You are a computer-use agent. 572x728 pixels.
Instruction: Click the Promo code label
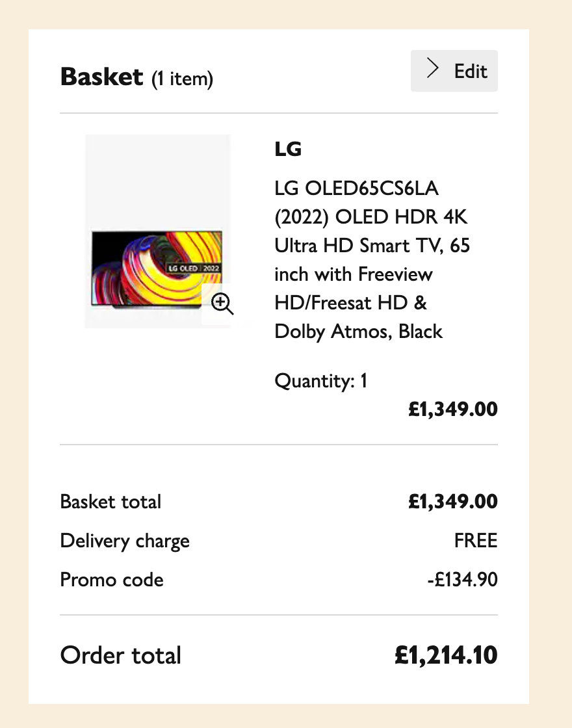112,580
